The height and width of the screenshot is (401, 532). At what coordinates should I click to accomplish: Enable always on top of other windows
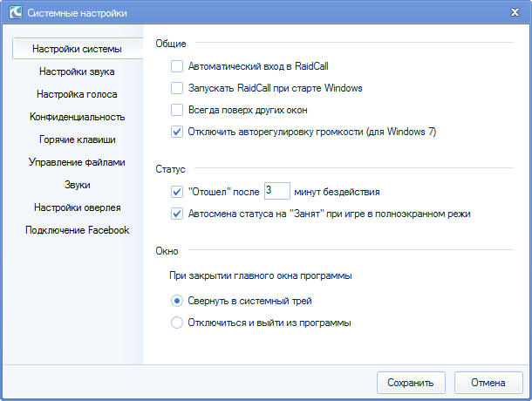pyautogui.click(x=177, y=111)
